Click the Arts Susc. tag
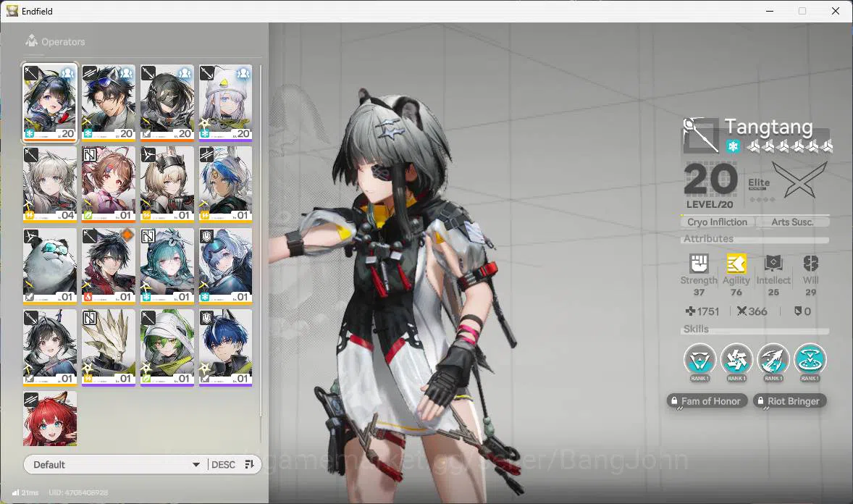853x504 pixels. coord(792,222)
